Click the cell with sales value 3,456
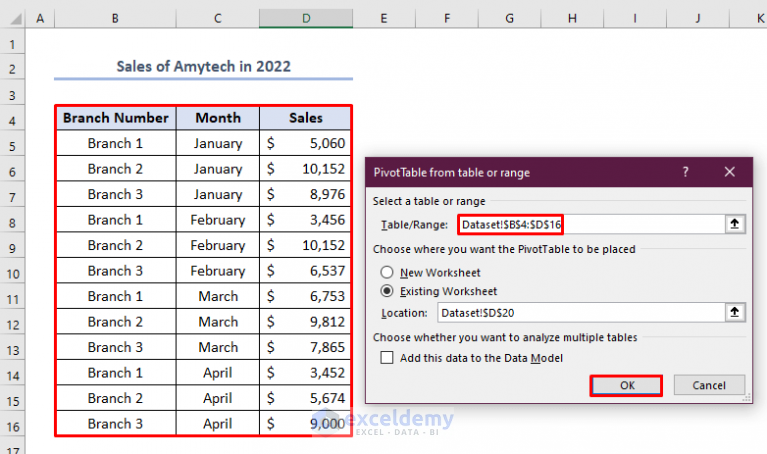Image resolution: width=767 pixels, height=454 pixels. [305, 220]
